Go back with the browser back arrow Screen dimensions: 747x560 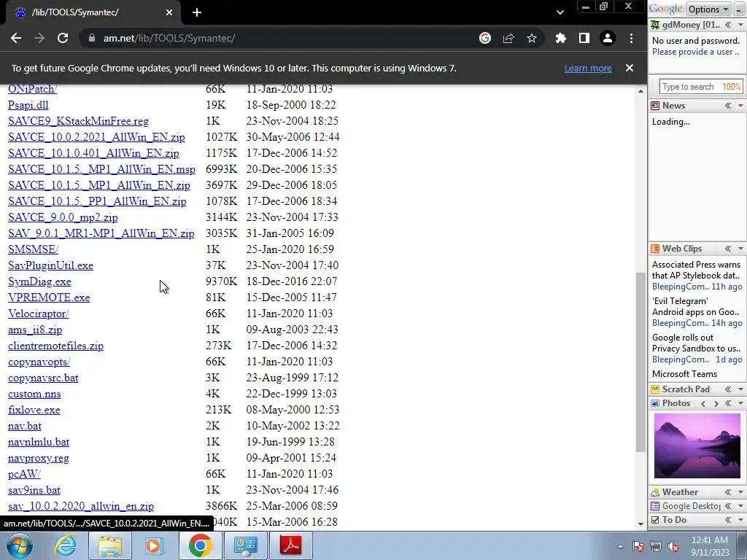tap(16, 38)
